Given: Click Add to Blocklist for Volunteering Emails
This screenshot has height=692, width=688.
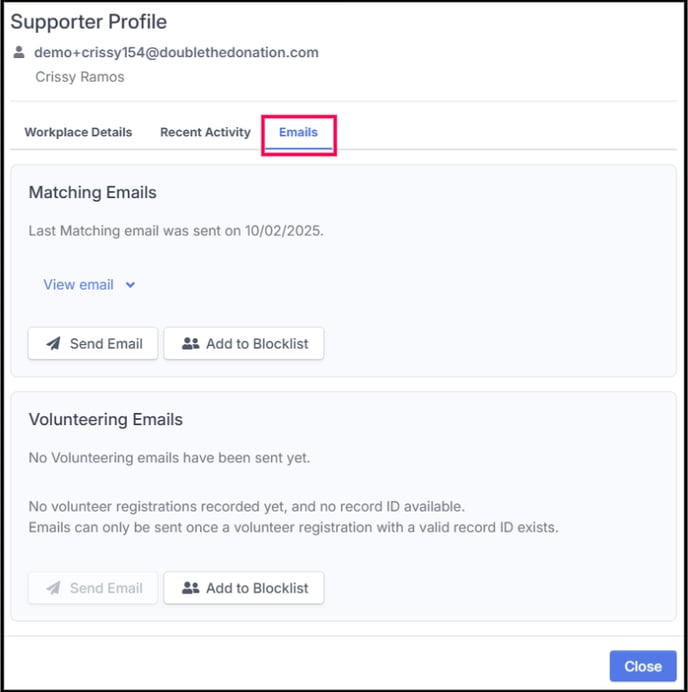Looking at the screenshot, I should click(x=244, y=589).
